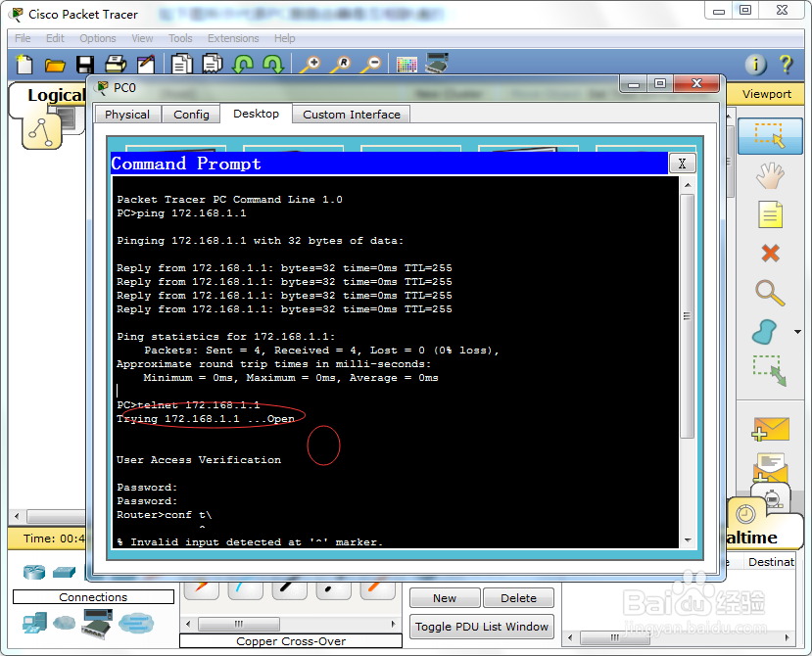The image size is (812, 656).
Task: Click the Command Prompt scroll up arrow
Action: 688,185
